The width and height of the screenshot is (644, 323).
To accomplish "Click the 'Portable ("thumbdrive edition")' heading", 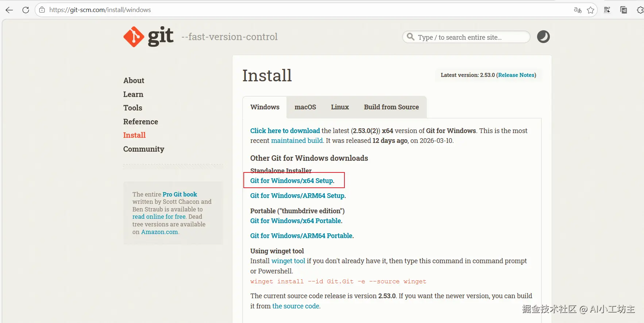I will coord(297,211).
